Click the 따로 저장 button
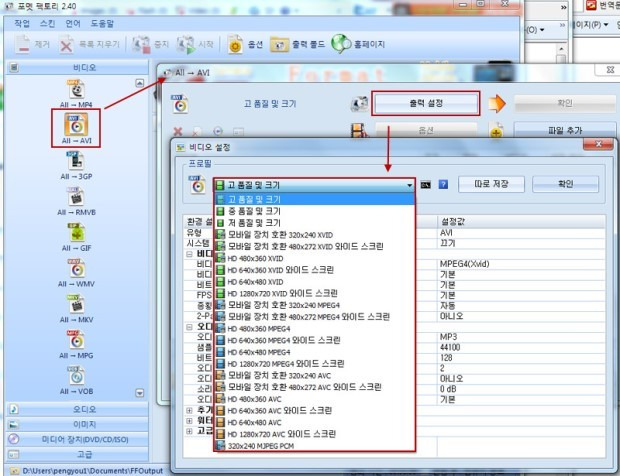 [491, 184]
